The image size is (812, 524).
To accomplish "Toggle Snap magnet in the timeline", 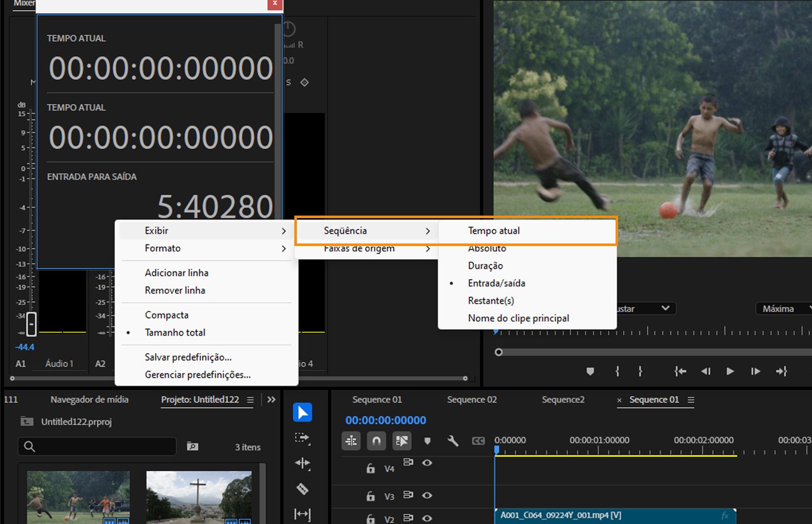I will coord(376,441).
